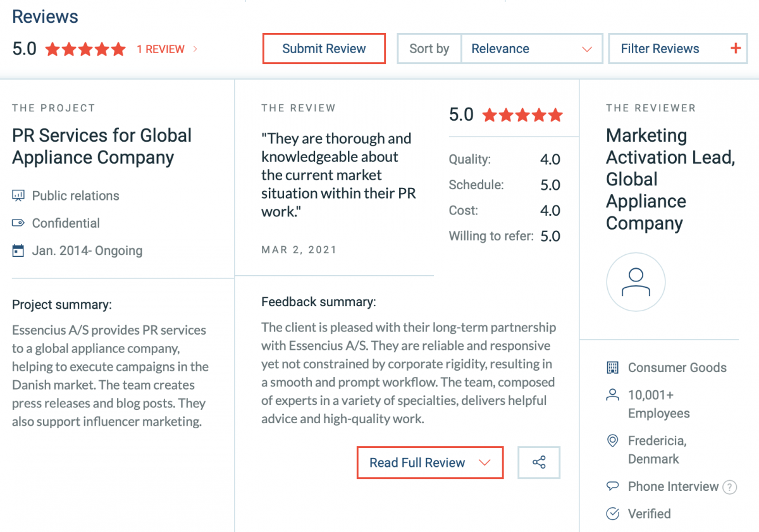Click the star rating in The Review section
This screenshot has height=532, width=759.
[522, 115]
